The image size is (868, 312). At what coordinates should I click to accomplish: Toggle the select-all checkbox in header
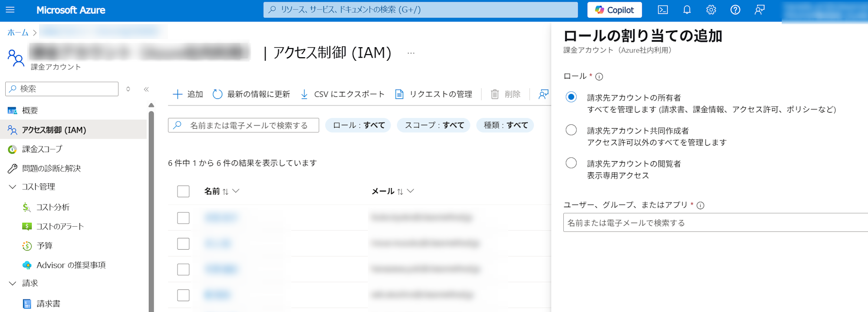coord(183,191)
